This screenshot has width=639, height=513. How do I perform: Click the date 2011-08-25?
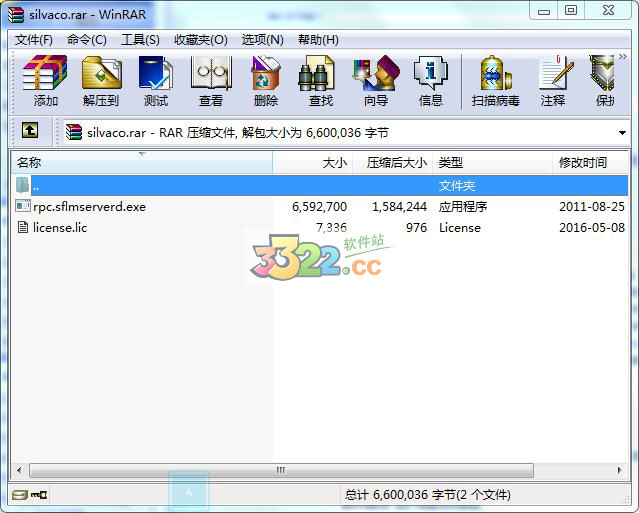pos(592,207)
